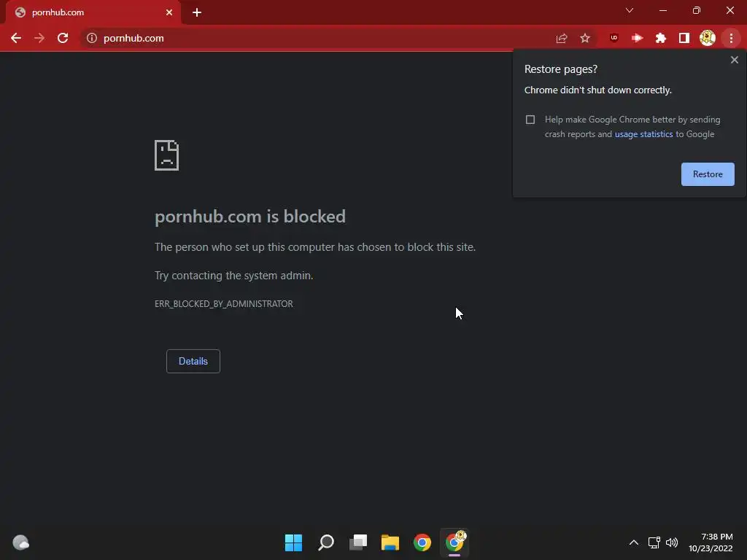
Task: Reload the blocked page
Action: tap(63, 38)
